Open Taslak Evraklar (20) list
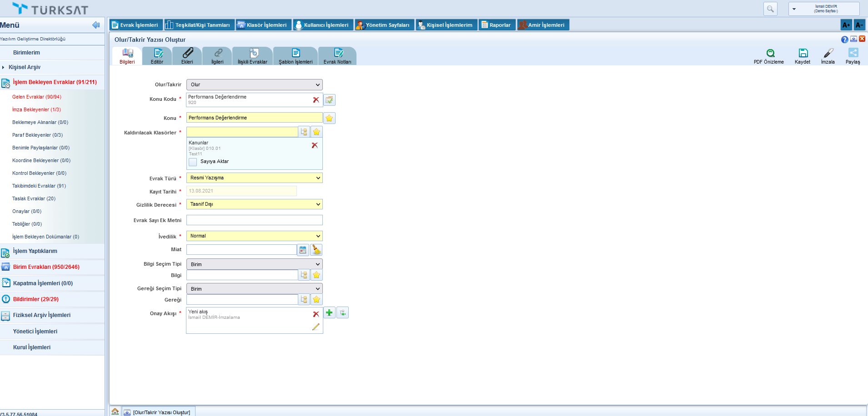 point(34,198)
